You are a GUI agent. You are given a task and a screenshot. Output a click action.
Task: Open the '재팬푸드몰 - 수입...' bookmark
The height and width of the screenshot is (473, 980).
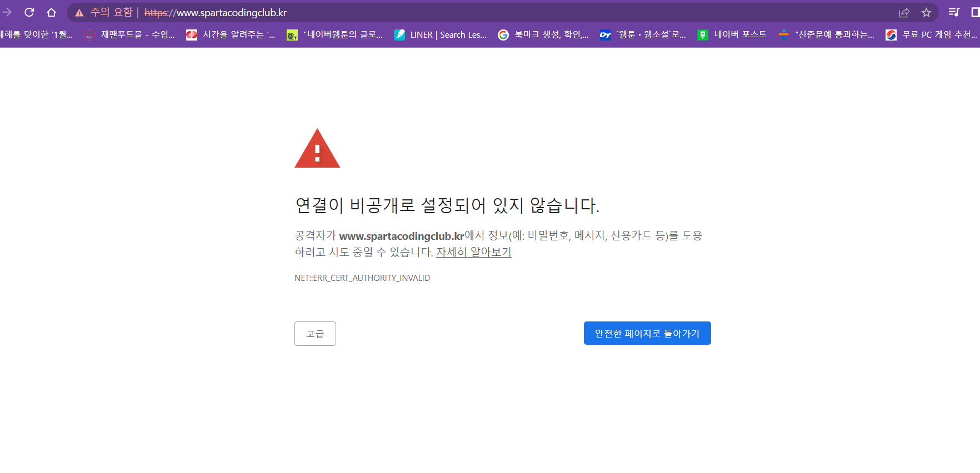click(x=129, y=34)
